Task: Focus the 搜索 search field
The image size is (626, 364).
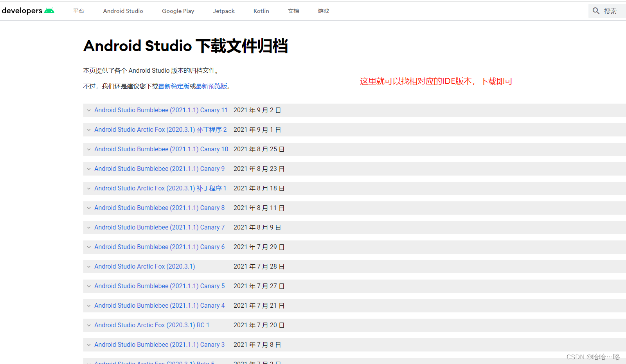Action: (607, 11)
